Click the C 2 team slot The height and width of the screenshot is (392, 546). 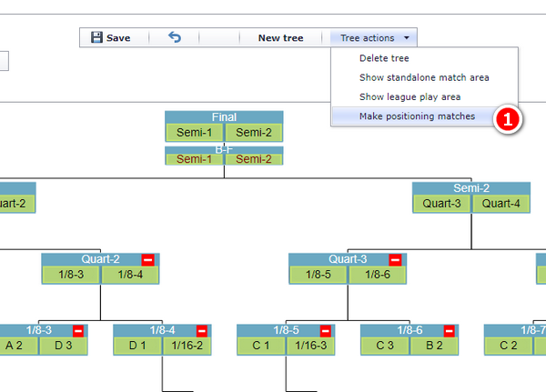509,346
